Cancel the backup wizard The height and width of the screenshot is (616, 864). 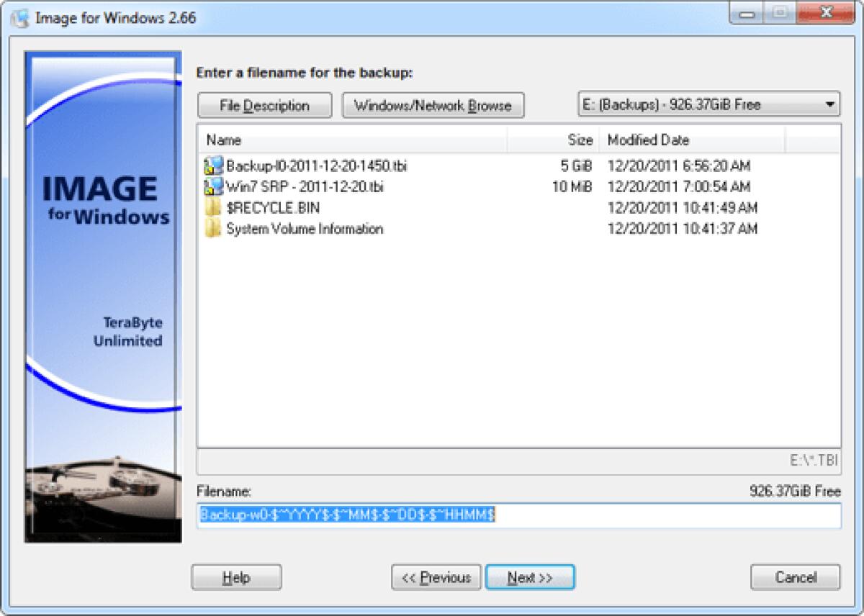pos(795,577)
